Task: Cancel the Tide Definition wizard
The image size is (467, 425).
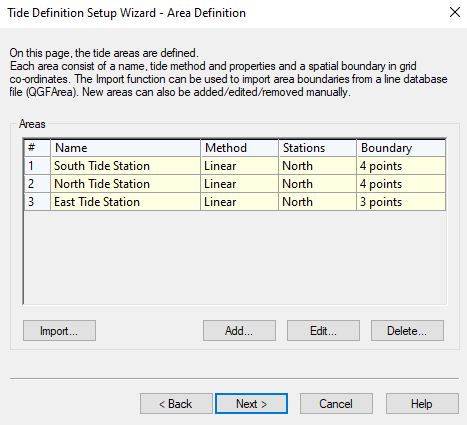Action: (336, 404)
